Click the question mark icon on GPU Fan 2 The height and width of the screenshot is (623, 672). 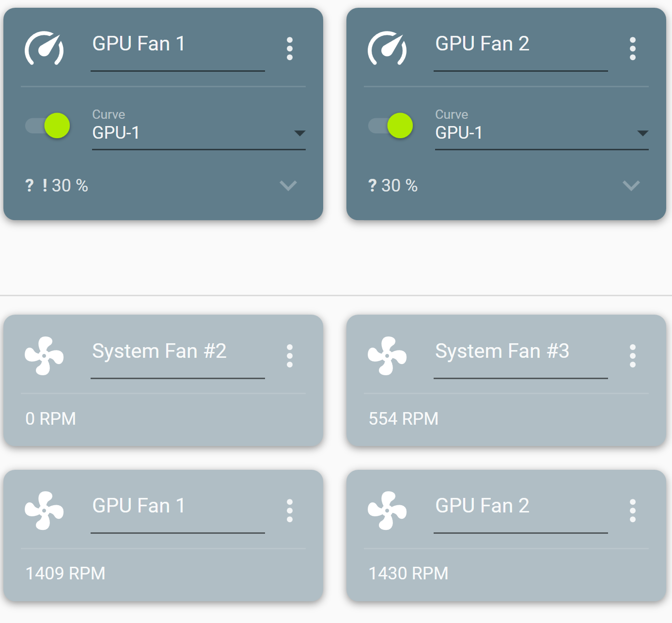click(x=372, y=185)
